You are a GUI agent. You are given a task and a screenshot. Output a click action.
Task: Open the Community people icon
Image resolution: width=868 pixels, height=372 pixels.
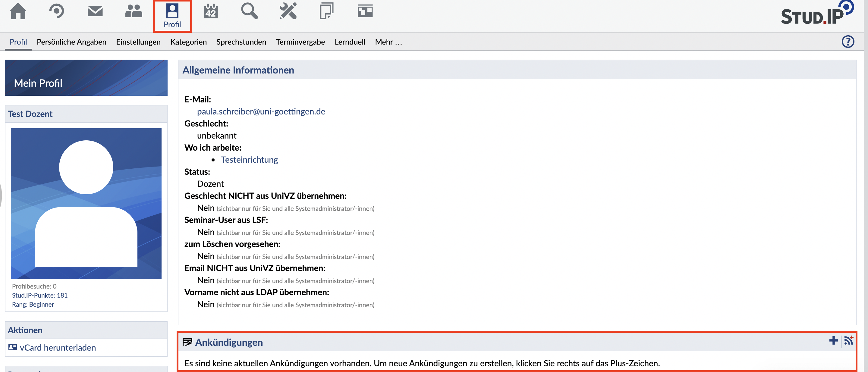pyautogui.click(x=134, y=11)
